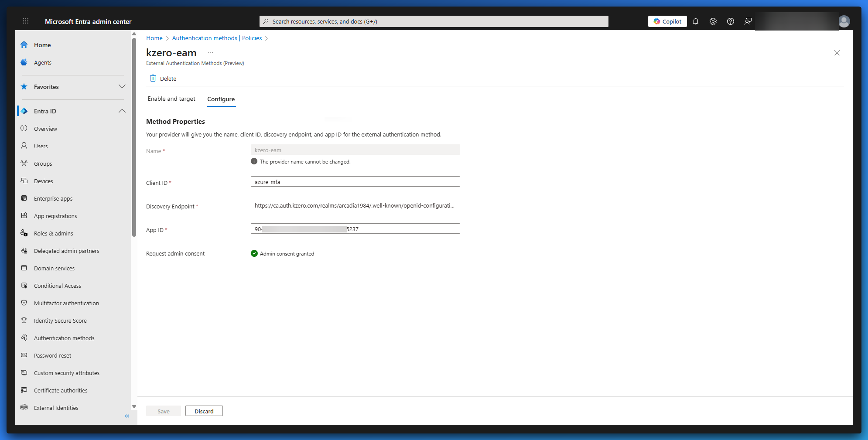
Task: Click the search resources box
Action: pyautogui.click(x=434, y=21)
